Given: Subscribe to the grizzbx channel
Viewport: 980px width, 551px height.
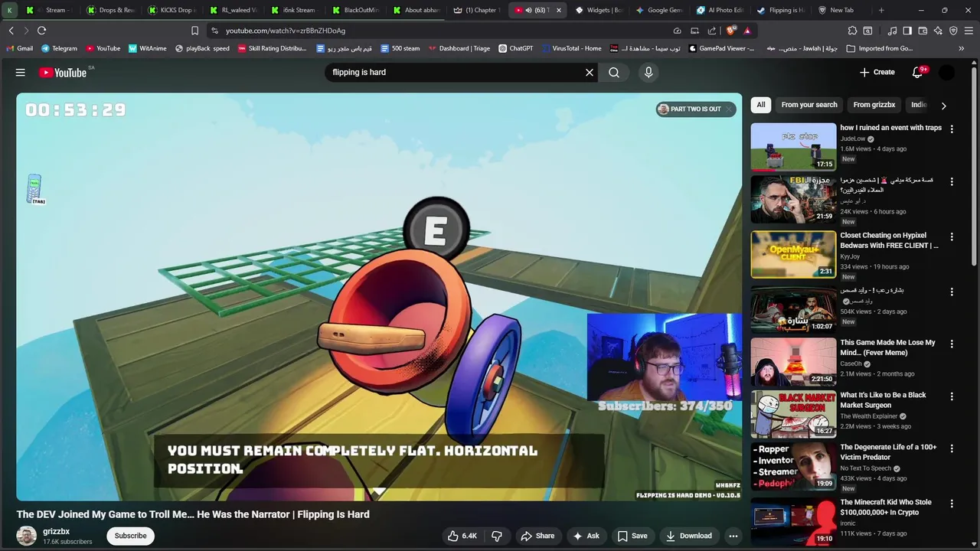Looking at the screenshot, I should point(130,536).
